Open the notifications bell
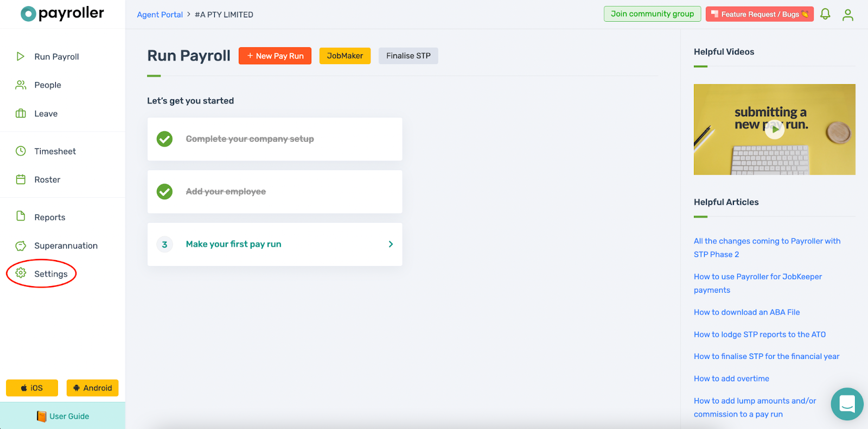Viewport: 868px width, 429px height. [825, 14]
